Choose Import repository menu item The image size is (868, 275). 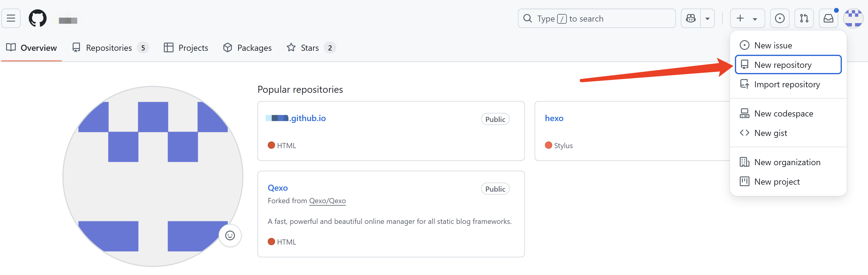pyautogui.click(x=787, y=84)
